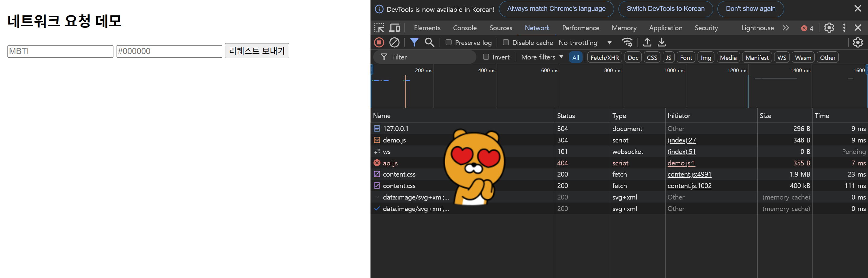Stop recording network log
This screenshot has height=278, width=868.
point(379,43)
